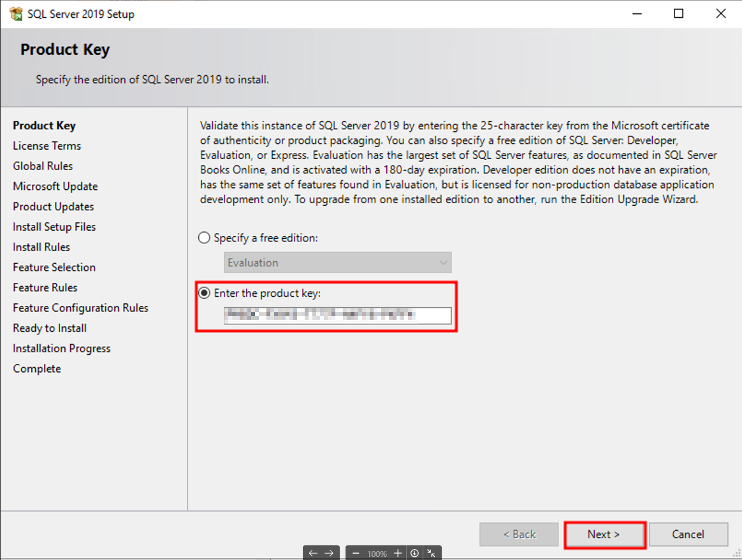
Task: Open the Evaluation edition dropdown
Action: coord(337,262)
